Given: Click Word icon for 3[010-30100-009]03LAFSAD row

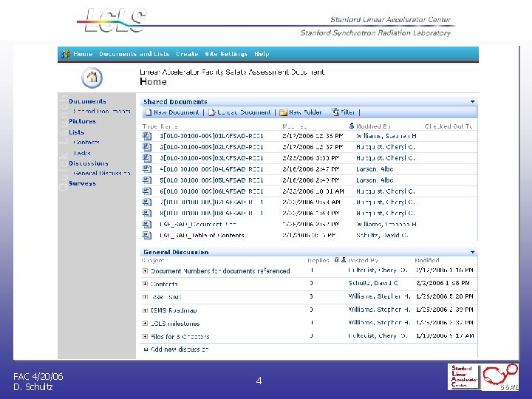Looking at the screenshot, I should pyautogui.click(x=147, y=158).
